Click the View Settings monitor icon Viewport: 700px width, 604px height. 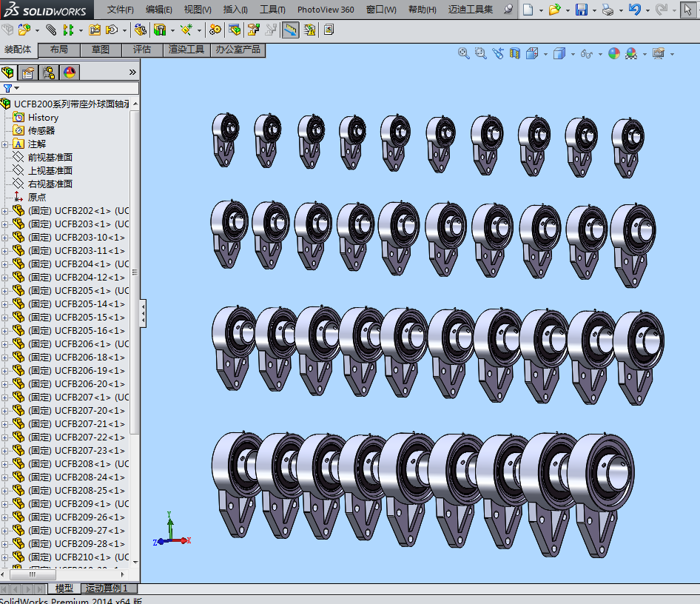tap(659, 53)
